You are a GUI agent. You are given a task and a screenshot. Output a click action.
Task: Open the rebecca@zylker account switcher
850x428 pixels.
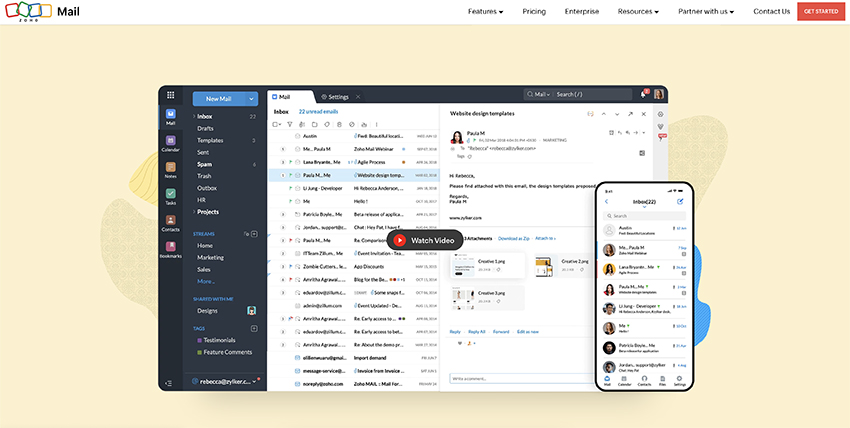[x=225, y=381]
